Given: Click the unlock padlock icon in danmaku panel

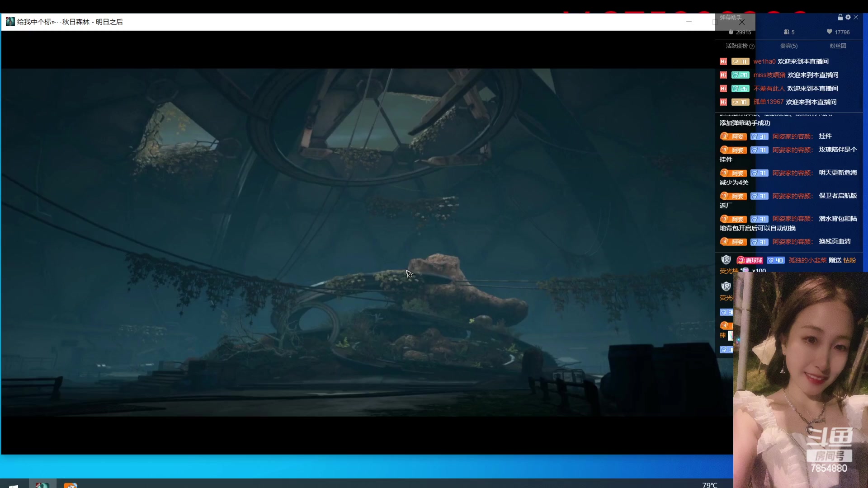Looking at the screenshot, I should [840, 17].
